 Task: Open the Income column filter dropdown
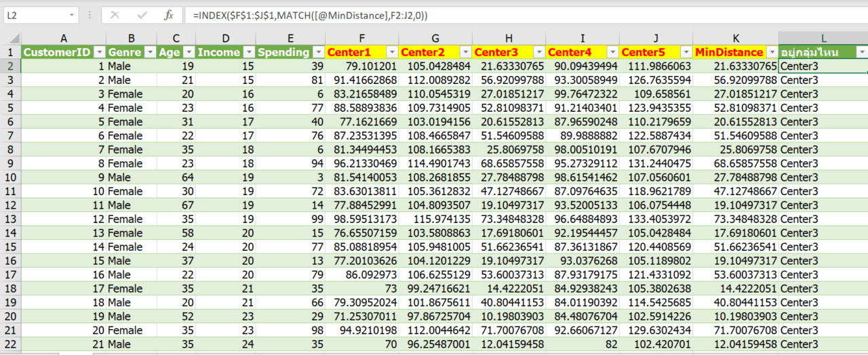[x=248, y=52]
